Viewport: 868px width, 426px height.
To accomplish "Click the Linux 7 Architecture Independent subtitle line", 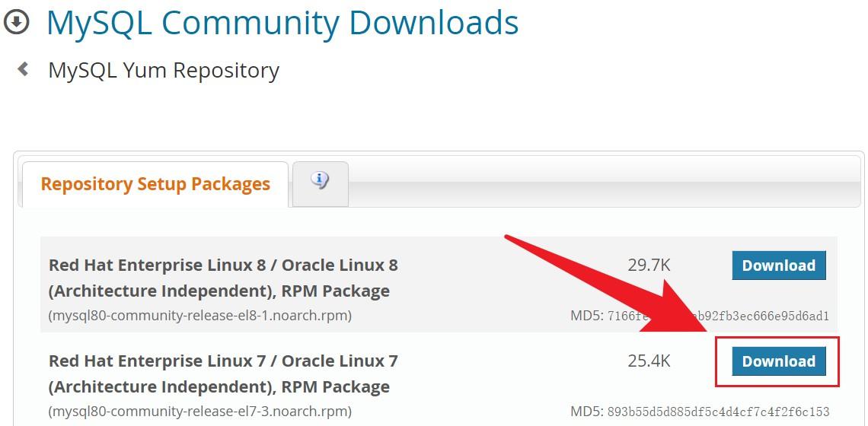I will click(x=219, y=386).
